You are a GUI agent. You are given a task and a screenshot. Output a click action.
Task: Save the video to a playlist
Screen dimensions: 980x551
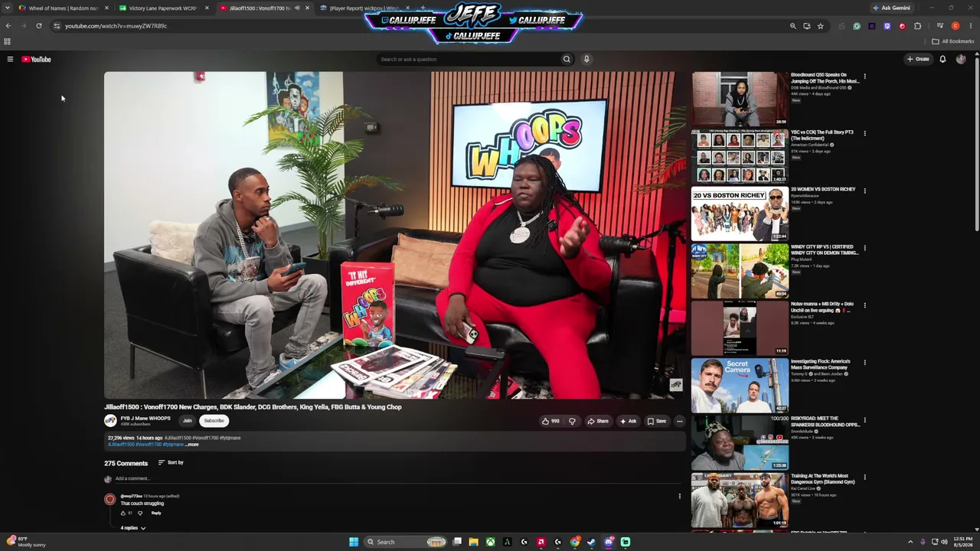coord(657,421)
